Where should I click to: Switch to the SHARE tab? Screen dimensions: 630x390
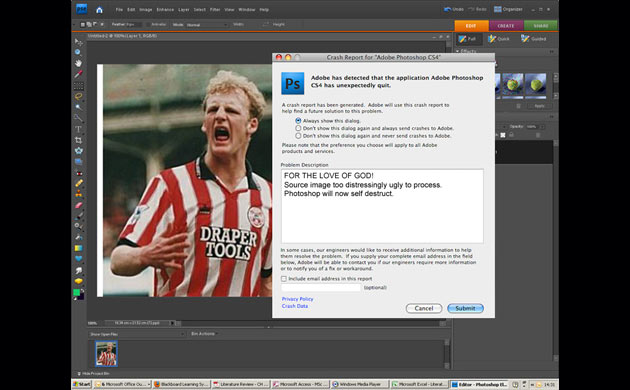(x=540, y=26)
